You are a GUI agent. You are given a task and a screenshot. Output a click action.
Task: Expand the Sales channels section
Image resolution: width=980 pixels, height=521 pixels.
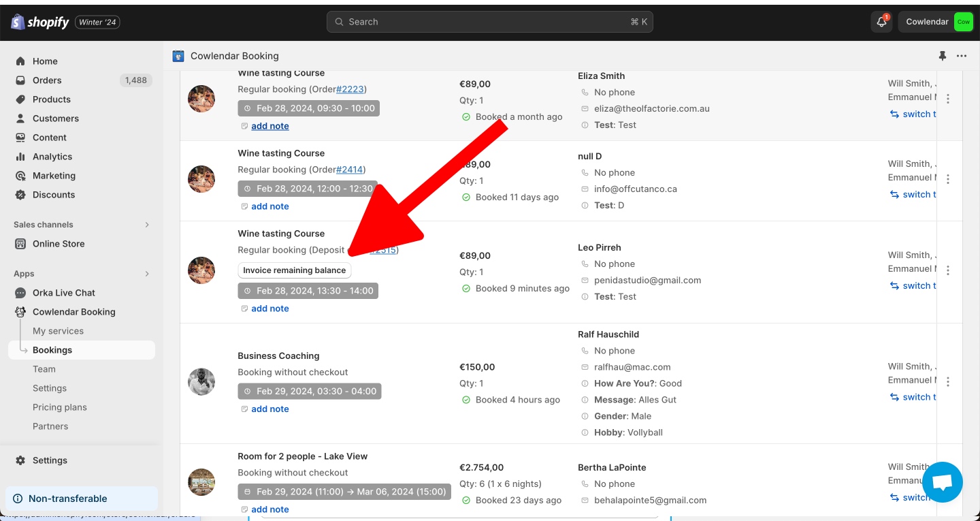click(x=147, y=225)
